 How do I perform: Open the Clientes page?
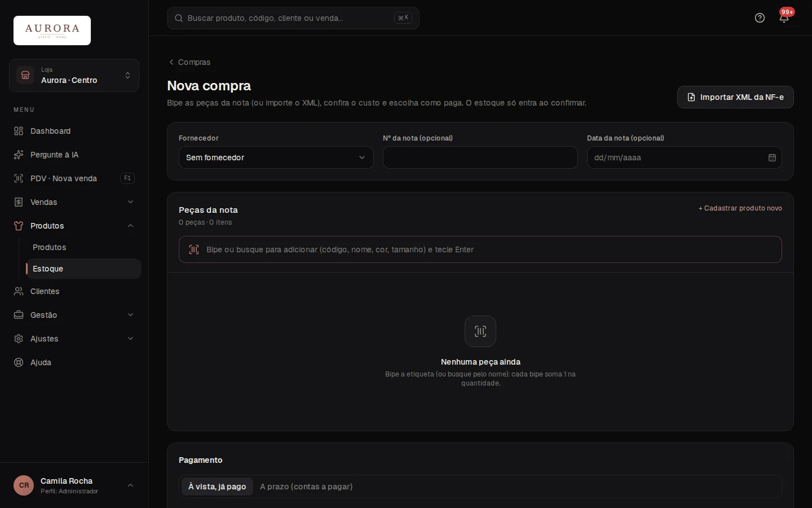click(74, 291)
